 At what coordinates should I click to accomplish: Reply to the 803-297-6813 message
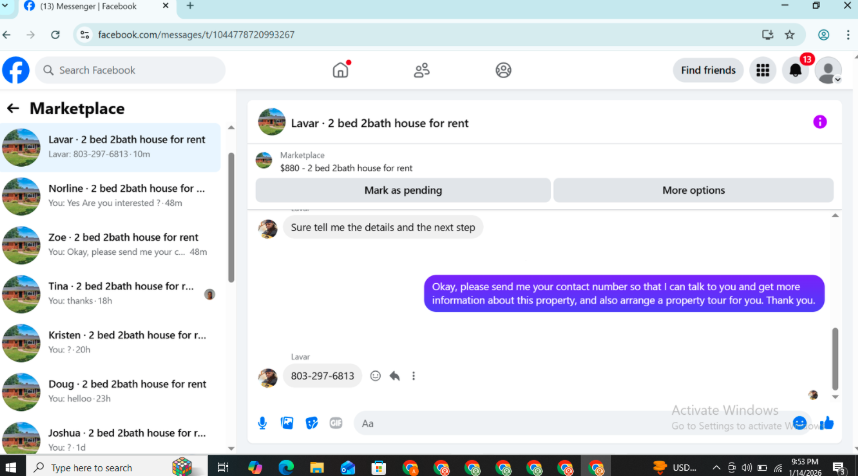(x=395, y=376)
